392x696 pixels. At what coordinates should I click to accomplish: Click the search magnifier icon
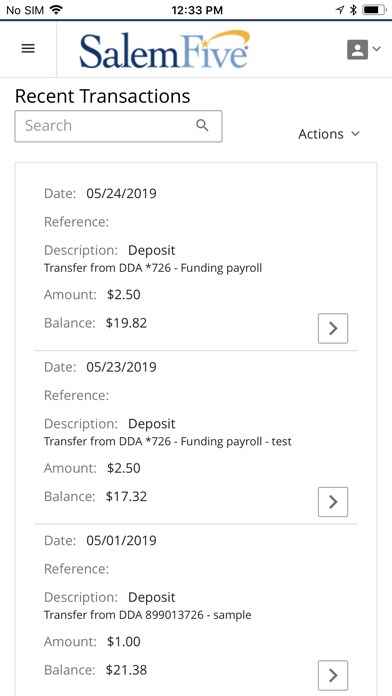[x=202, y=126]
